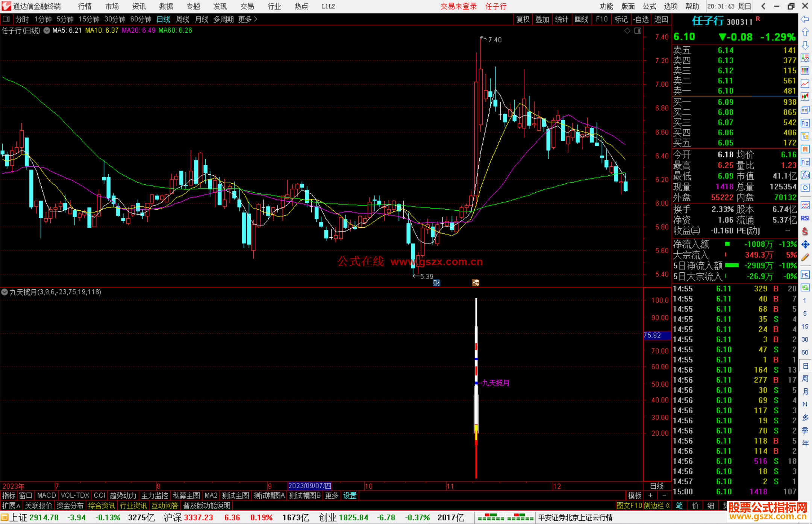
Task: Toggle the 九天揽月 indicator circle marker
Action: [x=5, y=292]
